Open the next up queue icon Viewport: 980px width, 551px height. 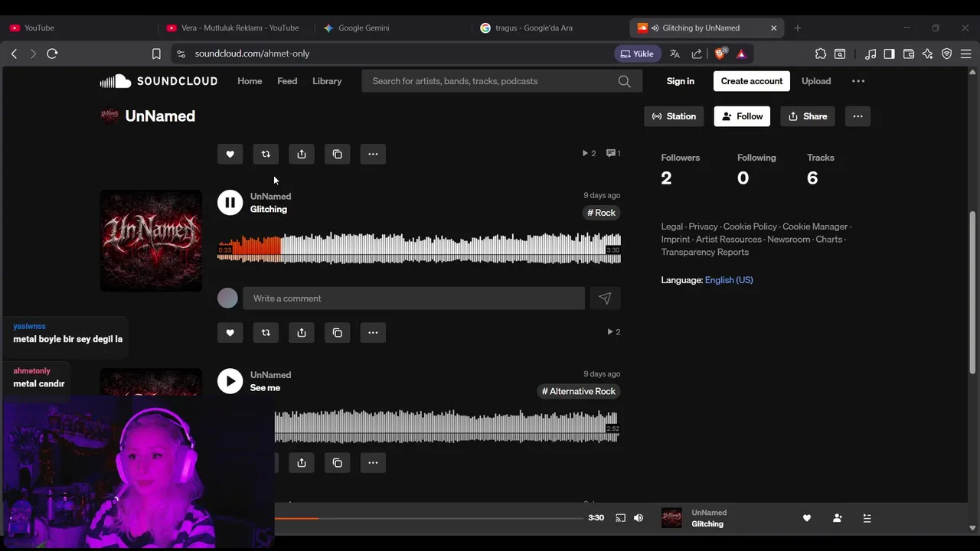(x=867, y=518)
